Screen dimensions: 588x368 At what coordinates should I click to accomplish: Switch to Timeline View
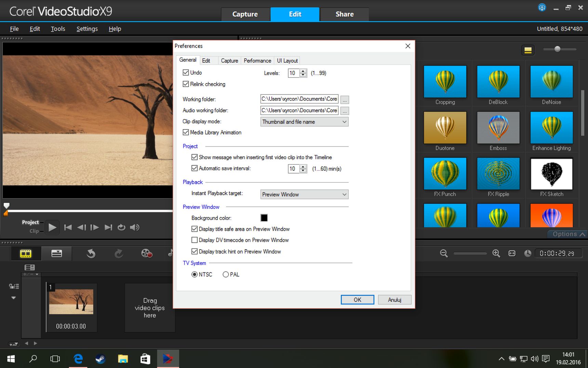(x=57, y=254)
